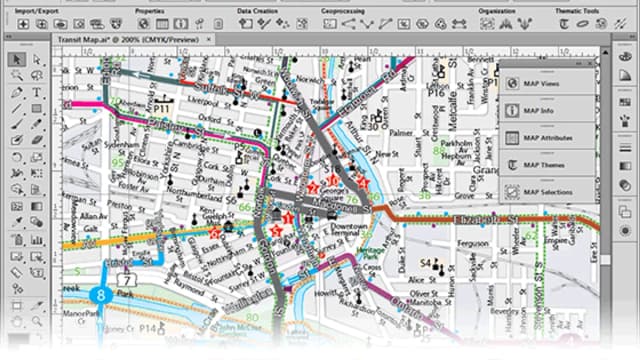Screen dimensions: 640x360
Task: Click the Elizabeth St label on map
Action: (485, 220)
